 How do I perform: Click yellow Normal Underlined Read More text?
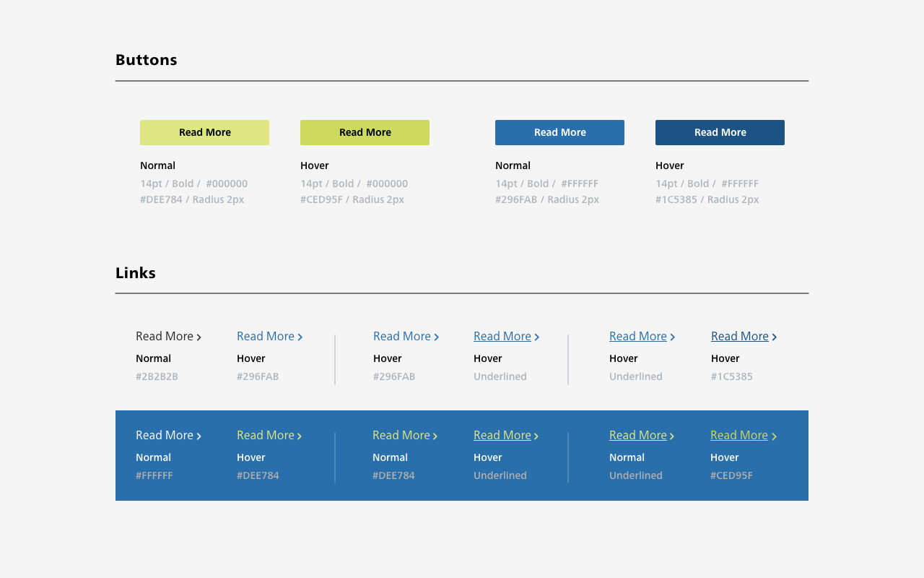pos(637,436)
